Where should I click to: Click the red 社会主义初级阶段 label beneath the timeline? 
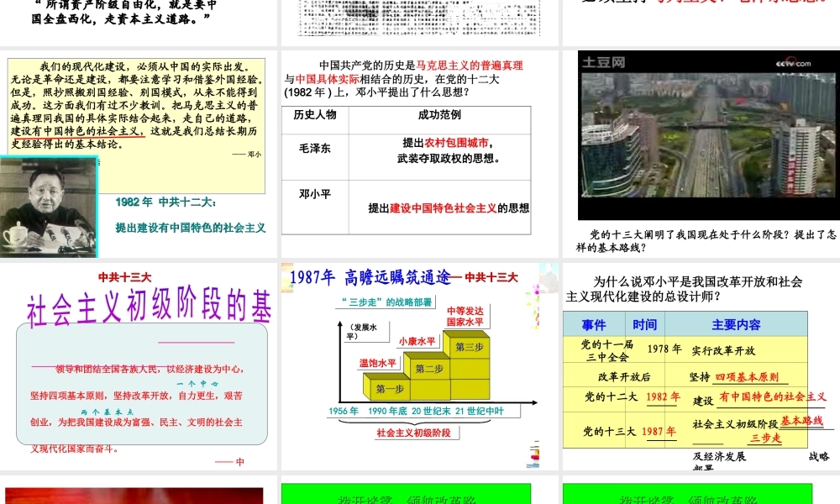click(x=413, y=433)
